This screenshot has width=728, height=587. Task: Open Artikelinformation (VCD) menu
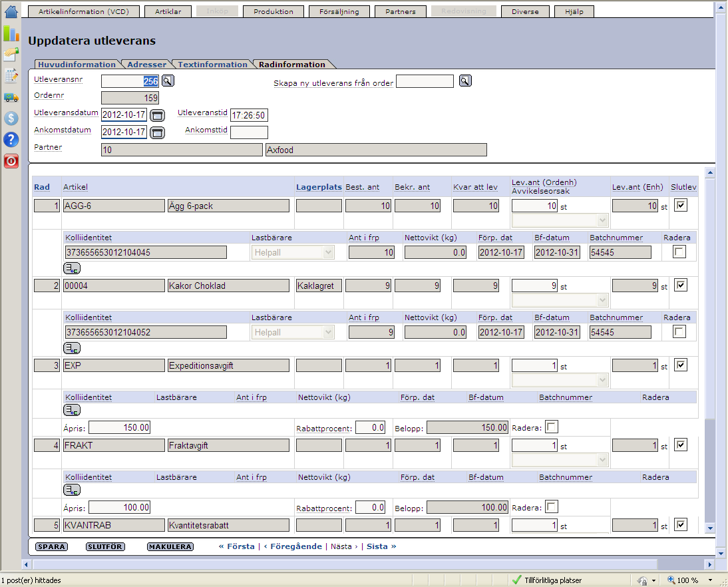point(84,11)
